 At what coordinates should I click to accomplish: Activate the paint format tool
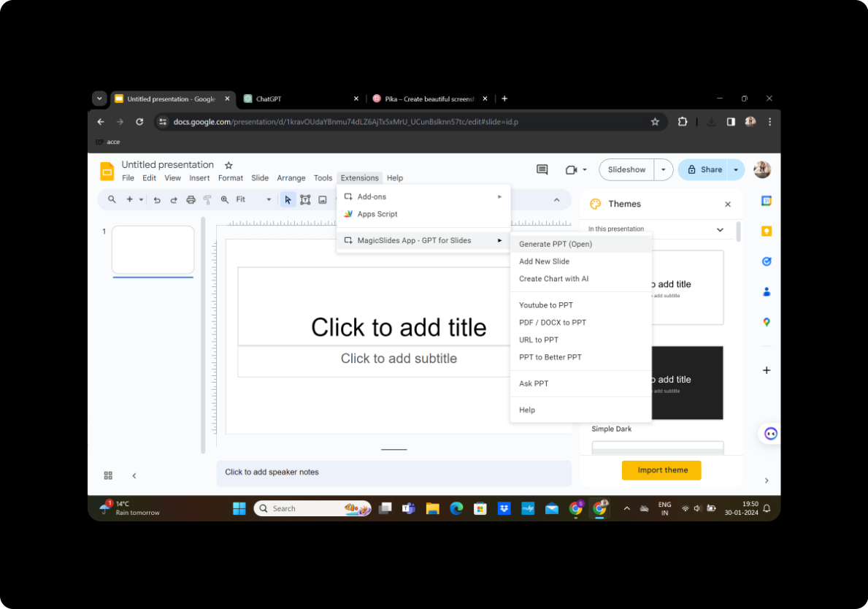[x=207, y=200]
